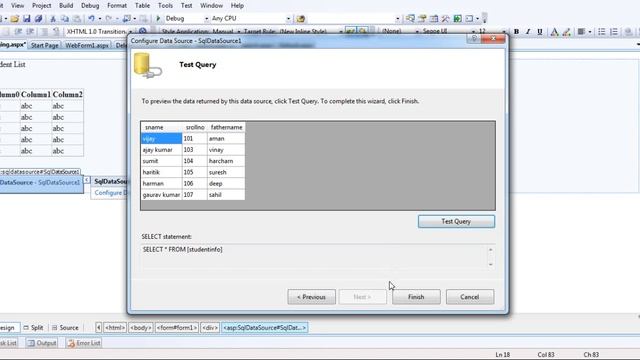
Task: Open the Segoe UI font dropdown
Action: (473, 32)
